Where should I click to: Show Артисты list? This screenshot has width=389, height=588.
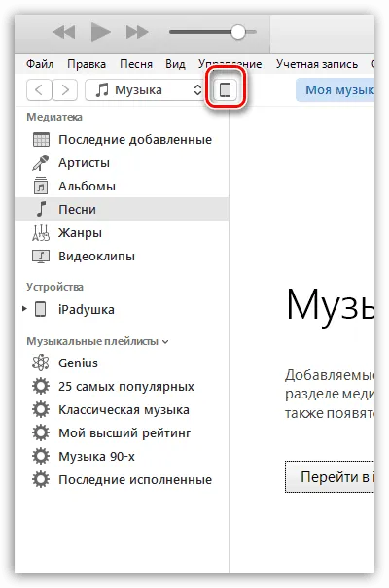pyautogui.click(x=84, y=162)
